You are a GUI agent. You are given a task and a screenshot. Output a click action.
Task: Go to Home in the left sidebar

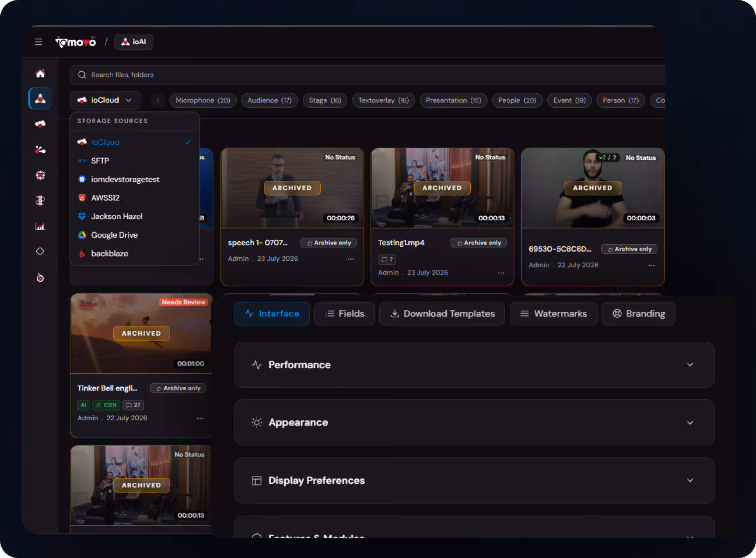point(40,73)
